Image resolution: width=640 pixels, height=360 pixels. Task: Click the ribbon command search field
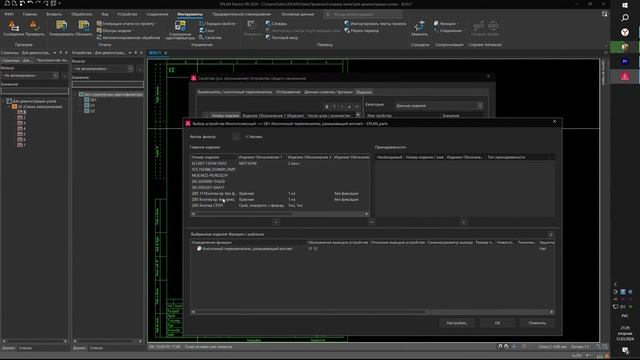(363, 14)
